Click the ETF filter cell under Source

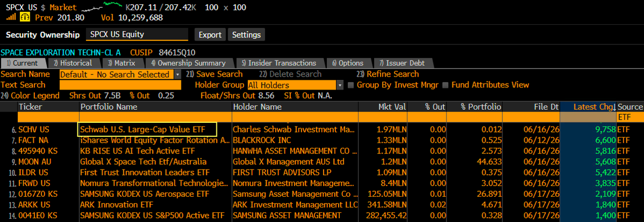[x=630, y=116]
